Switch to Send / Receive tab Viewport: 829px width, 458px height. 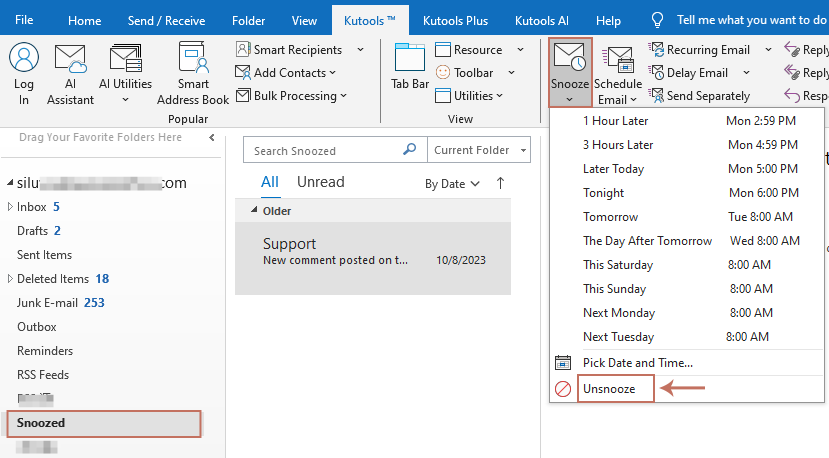(167, 21)
